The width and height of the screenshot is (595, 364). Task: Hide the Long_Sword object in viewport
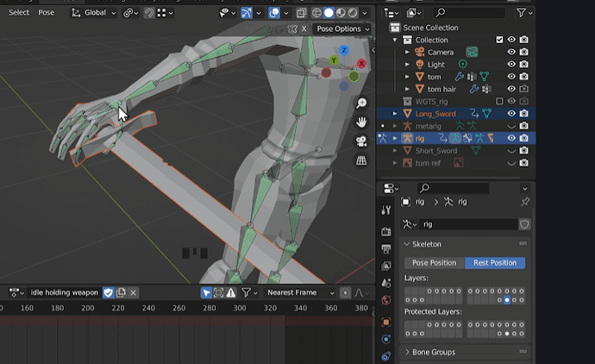pyautogui.click(x=511, y=114)
